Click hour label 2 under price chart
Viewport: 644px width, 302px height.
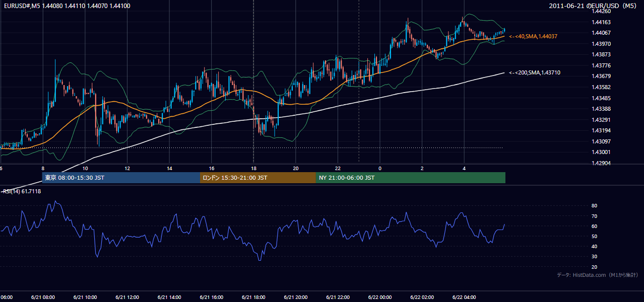422,168
